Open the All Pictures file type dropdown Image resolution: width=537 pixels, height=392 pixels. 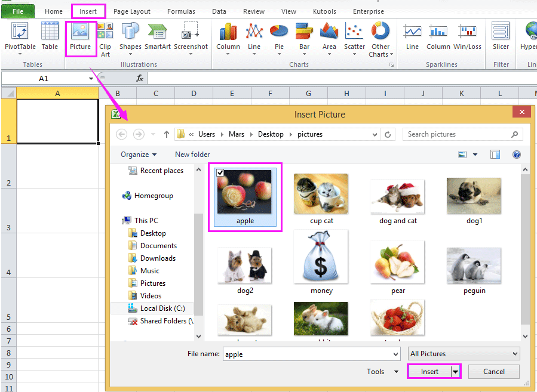click(x=464, y=353)
